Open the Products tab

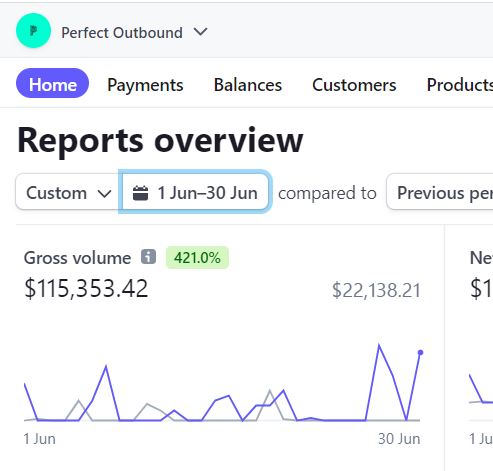pos(460,85)
